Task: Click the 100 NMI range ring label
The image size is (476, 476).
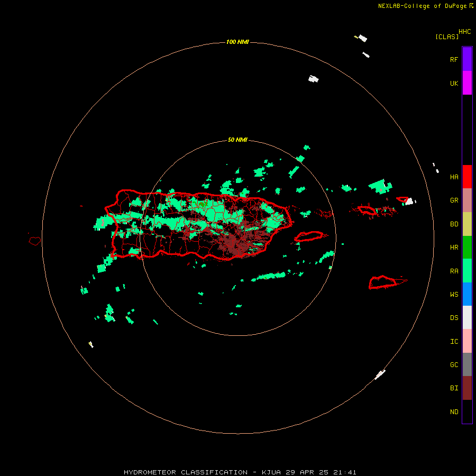Action: coord(237,42)
